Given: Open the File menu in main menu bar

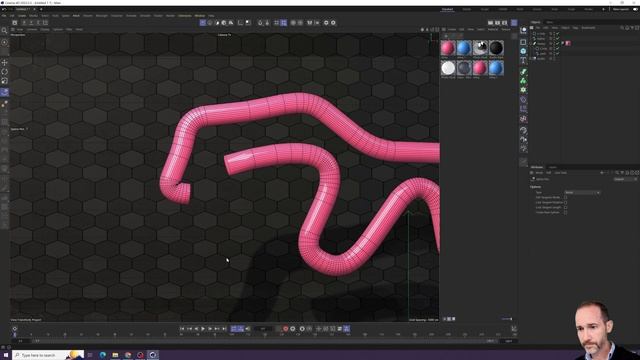Looking at the screenshot, I should pyautogui.click(x=4, y=16).
